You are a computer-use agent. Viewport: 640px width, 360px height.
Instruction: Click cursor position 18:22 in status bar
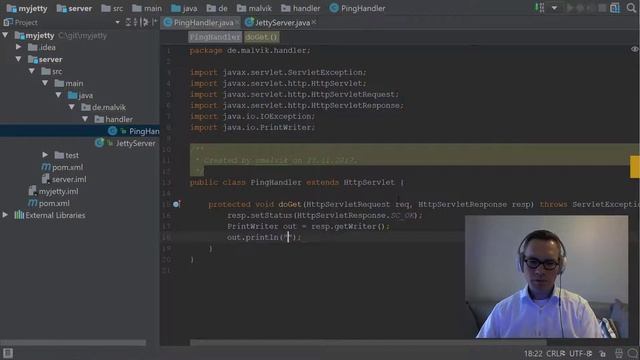533,353
